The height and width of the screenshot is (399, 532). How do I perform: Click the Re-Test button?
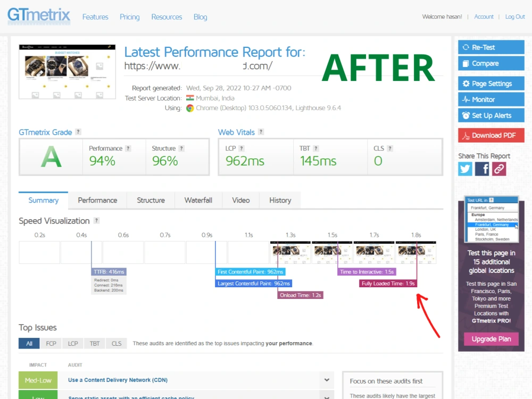491,47
